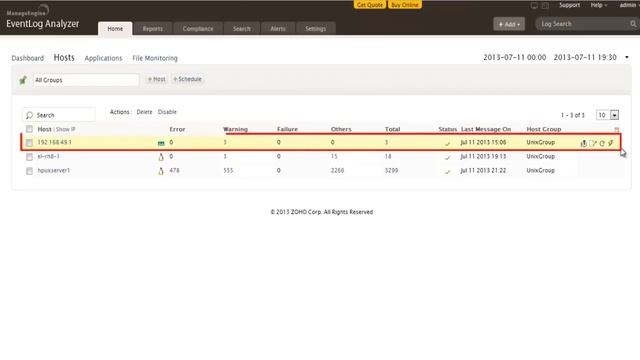Click end date 2013-07-11 19:30
The height and width of the screenshot is (360, 640).
coord(585,58)
